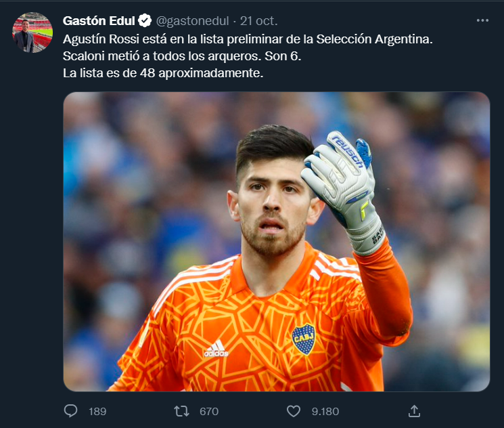Viewport: 504px width, 428px height.
Task: Select the line 'La lista es de 48 aproximadamente'
Action: click(x=163, y=73)
